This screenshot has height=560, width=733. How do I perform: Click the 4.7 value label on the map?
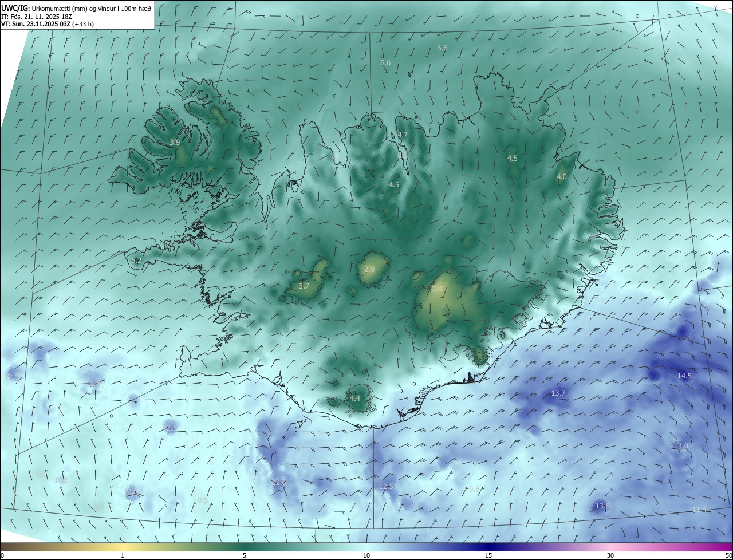(x=403, y=135)
